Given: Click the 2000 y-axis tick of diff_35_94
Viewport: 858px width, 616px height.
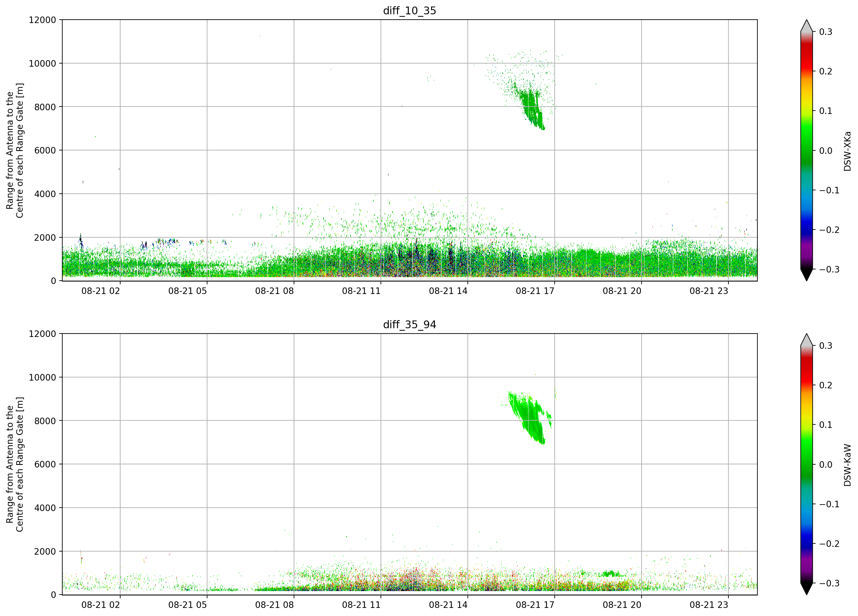Looking at the screenshot, I should click(x=45, y=552).
